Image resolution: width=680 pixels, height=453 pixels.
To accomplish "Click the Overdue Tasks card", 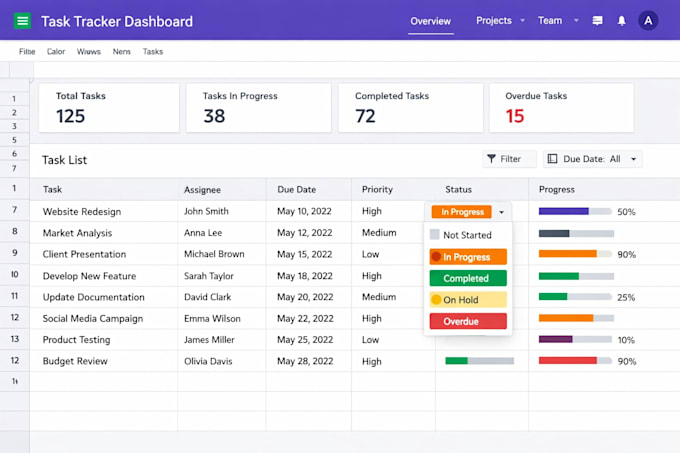I will tap(562, 108).
